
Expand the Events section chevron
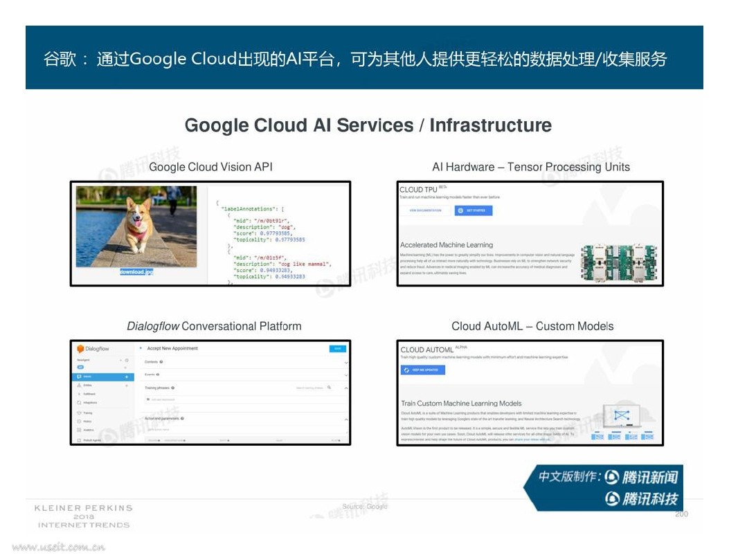[x=346, y=375]
